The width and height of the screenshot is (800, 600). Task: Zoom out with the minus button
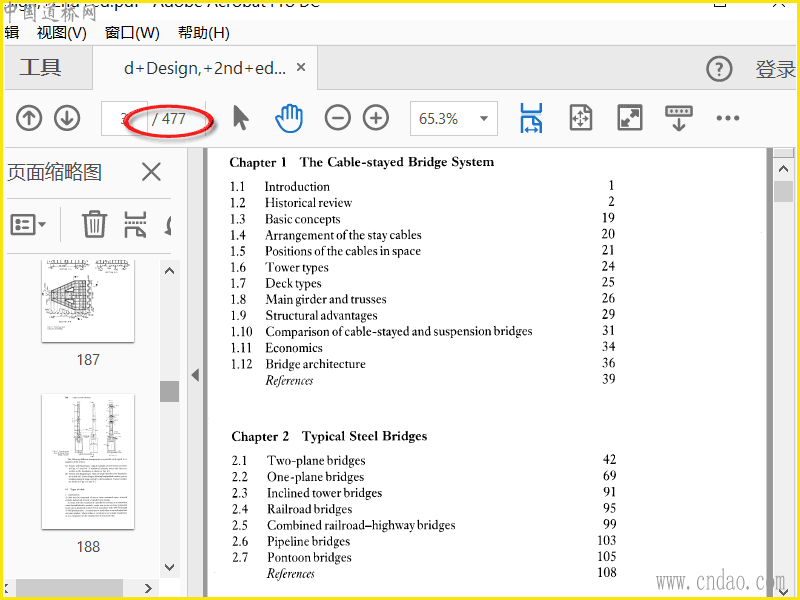[337, 118]
